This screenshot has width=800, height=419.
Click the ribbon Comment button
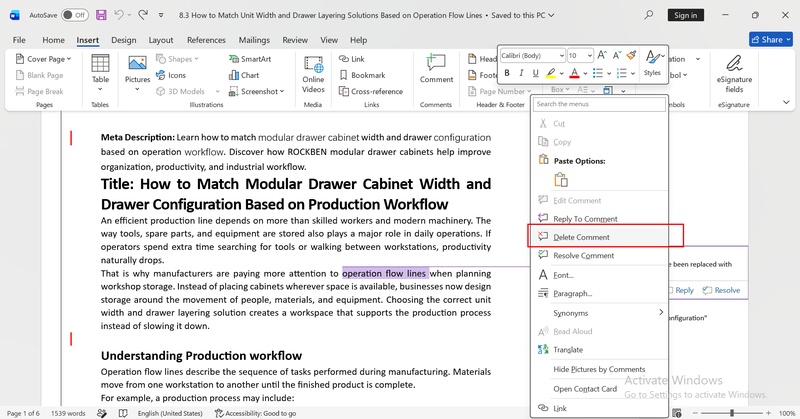(436, 68)
